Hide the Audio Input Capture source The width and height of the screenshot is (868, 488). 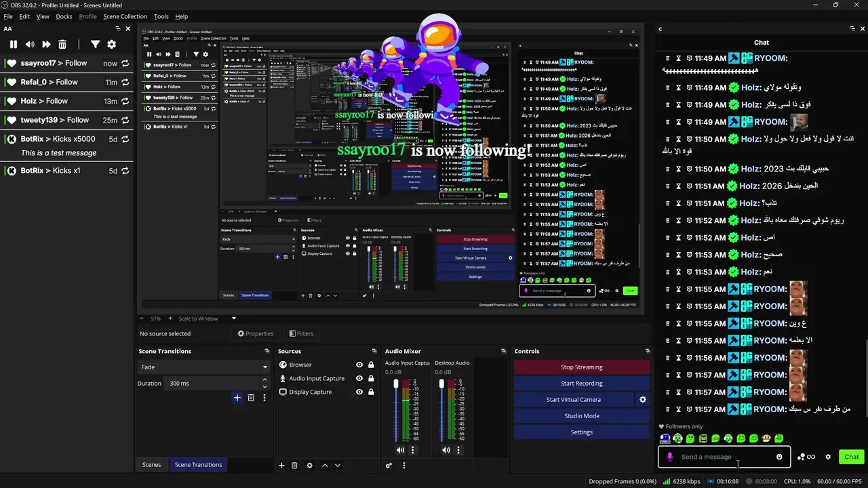359,378
